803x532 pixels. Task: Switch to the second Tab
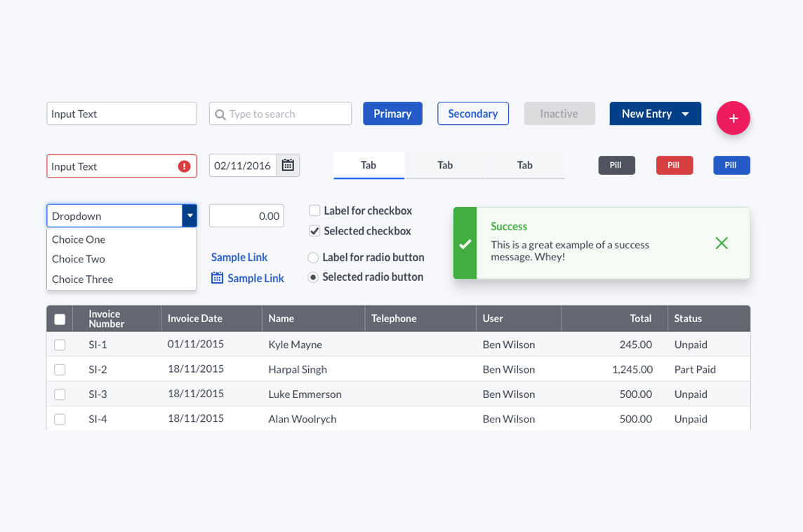tap(445, 166)
